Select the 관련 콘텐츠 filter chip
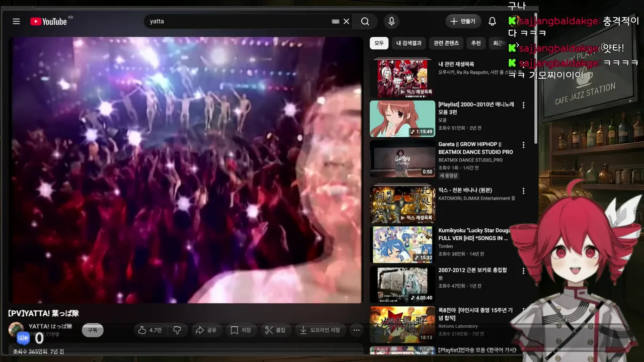 [x=446, y=43]
